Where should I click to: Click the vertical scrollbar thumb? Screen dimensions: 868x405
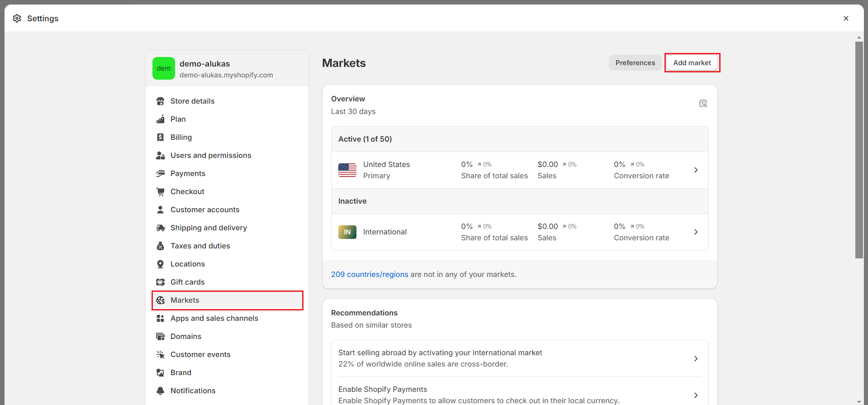click(859, 149)
